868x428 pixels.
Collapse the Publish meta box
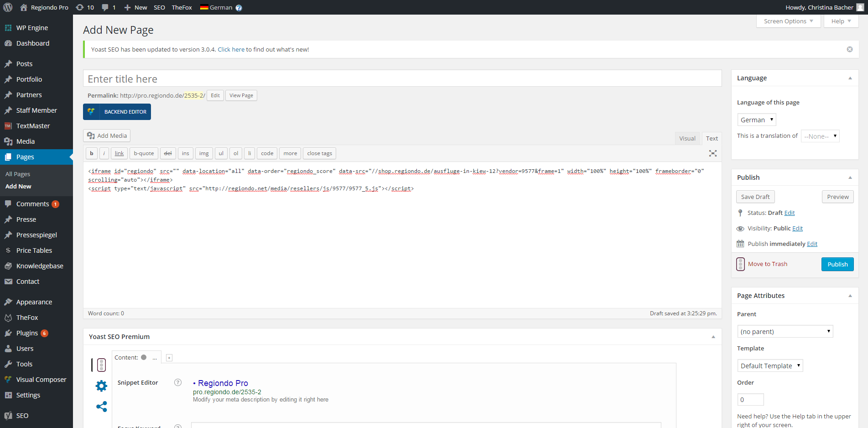pos(850,177)
